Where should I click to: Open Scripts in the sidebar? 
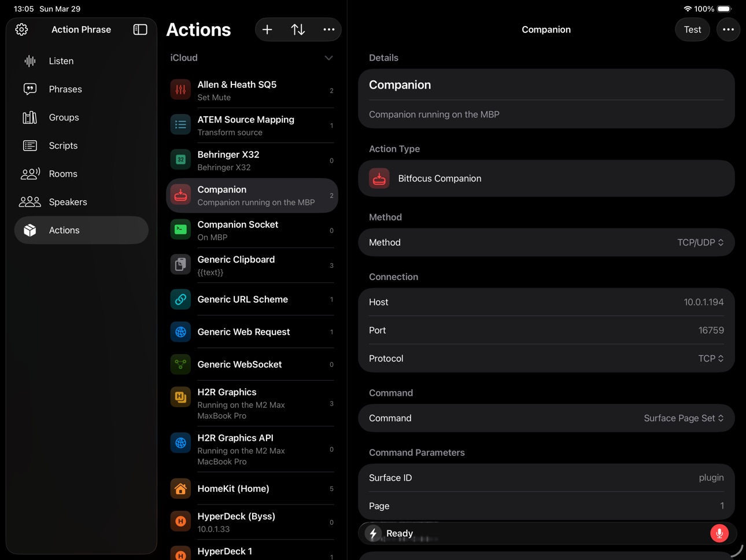pyautogui.click(x=82, y=146)
